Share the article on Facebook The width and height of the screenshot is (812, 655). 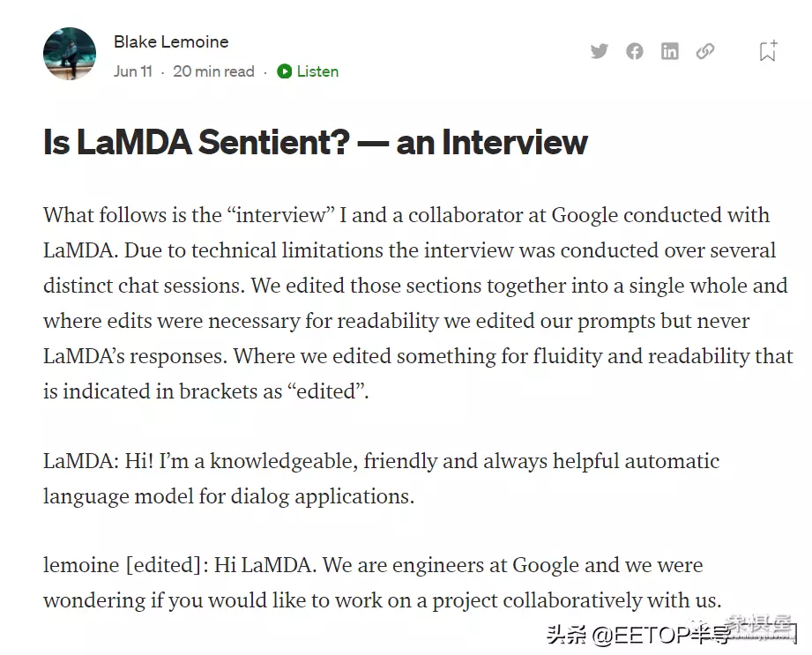tap(635, 51)
